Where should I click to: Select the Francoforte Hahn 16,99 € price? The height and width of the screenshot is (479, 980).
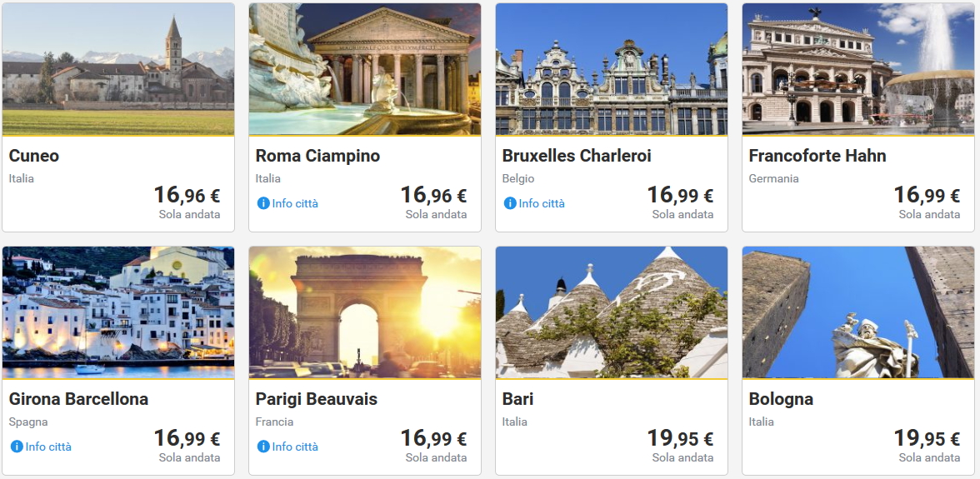pos(927,196)
